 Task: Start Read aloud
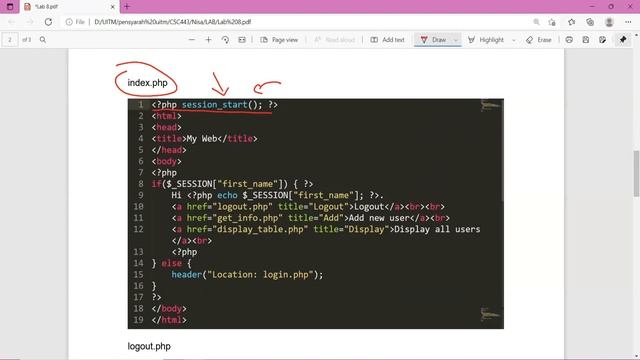pos(334,40)
